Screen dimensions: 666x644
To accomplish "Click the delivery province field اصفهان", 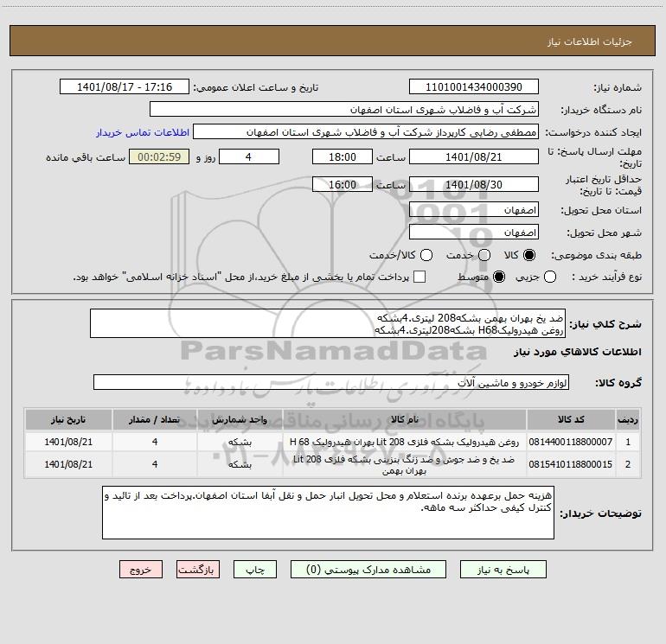I will coord(474,209).
